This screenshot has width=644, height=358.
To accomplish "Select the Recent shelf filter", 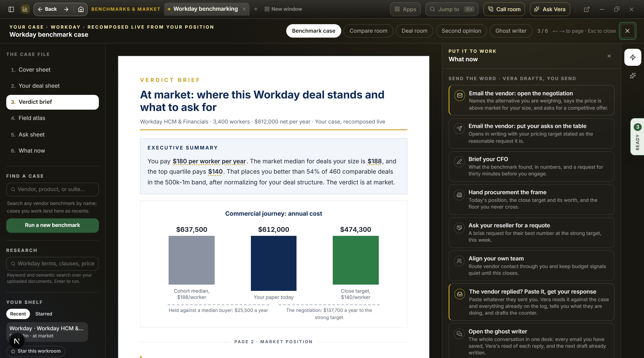I will [x=18, y=314].
